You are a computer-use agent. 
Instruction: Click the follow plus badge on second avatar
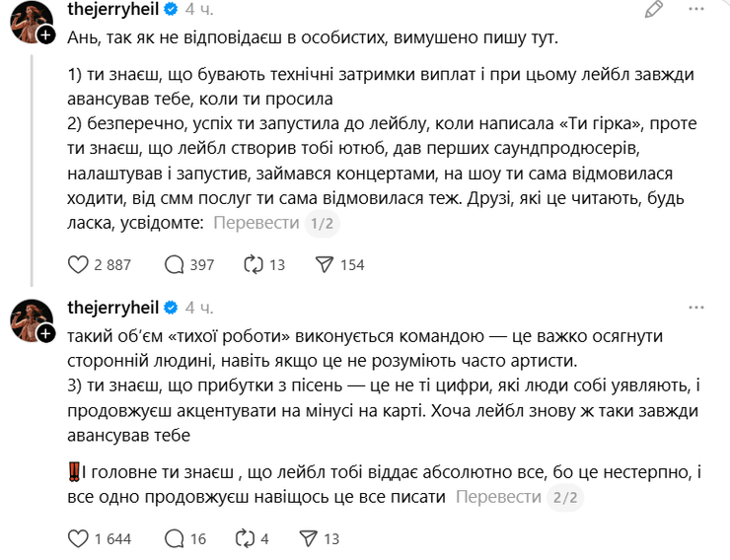point(46,335)
